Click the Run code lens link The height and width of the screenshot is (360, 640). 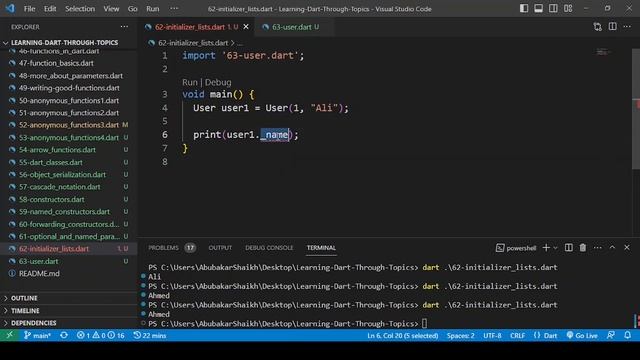[x=190, y=82]
